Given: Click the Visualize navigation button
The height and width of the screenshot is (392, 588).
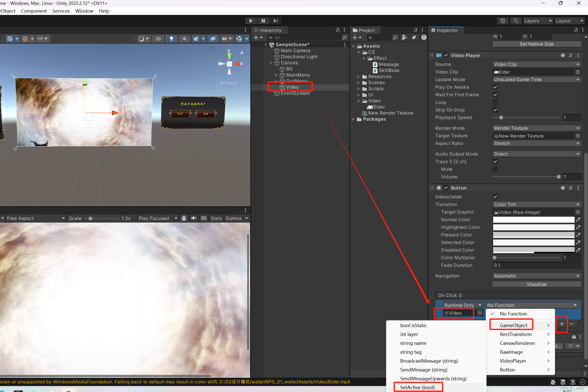Looking at the screenshot, I should click(x=537, y=284).
